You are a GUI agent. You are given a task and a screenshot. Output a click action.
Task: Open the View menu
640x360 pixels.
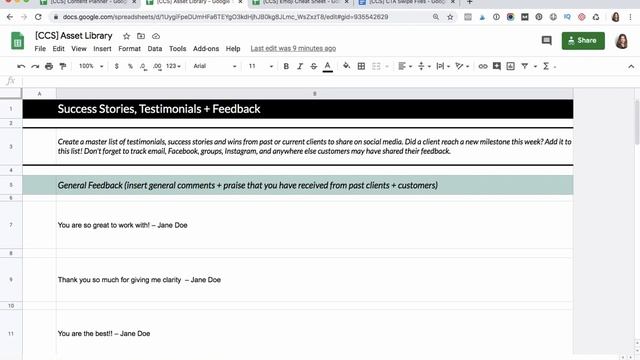click(79, 49)
